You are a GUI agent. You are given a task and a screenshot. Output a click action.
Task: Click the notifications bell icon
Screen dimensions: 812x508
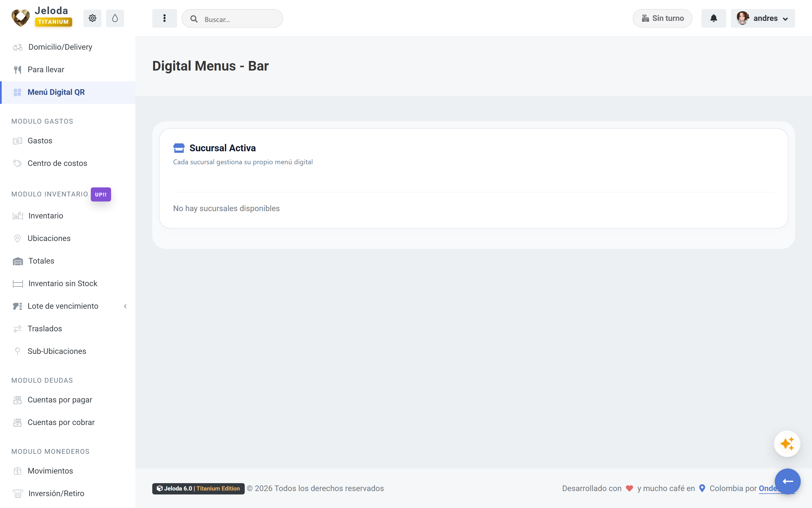point(713,18)
